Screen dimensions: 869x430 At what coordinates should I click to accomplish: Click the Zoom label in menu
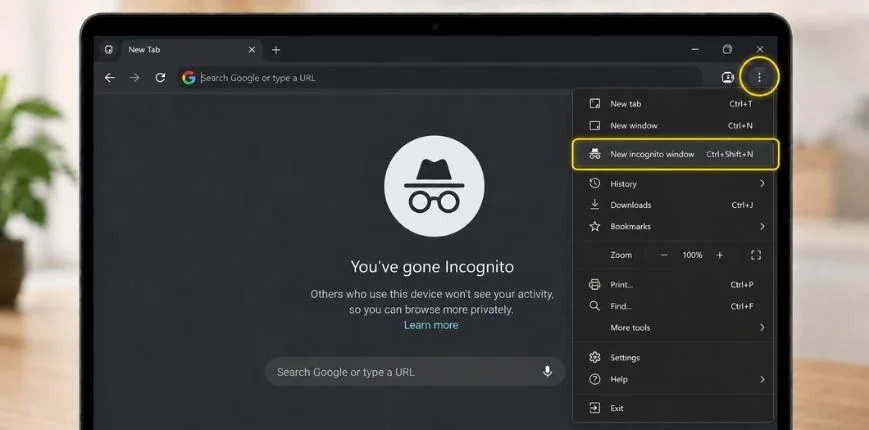pos(621,255)
